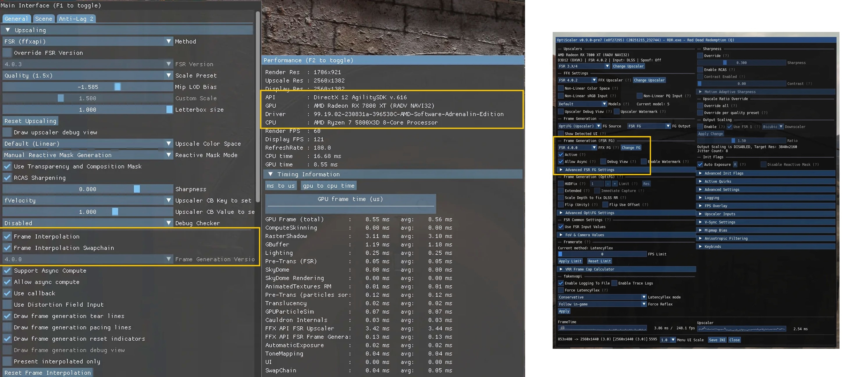The width and height of the screenshot is (868, 377).
Task: Switch timing units with ms to us
Action: click(x=281, y=185)
